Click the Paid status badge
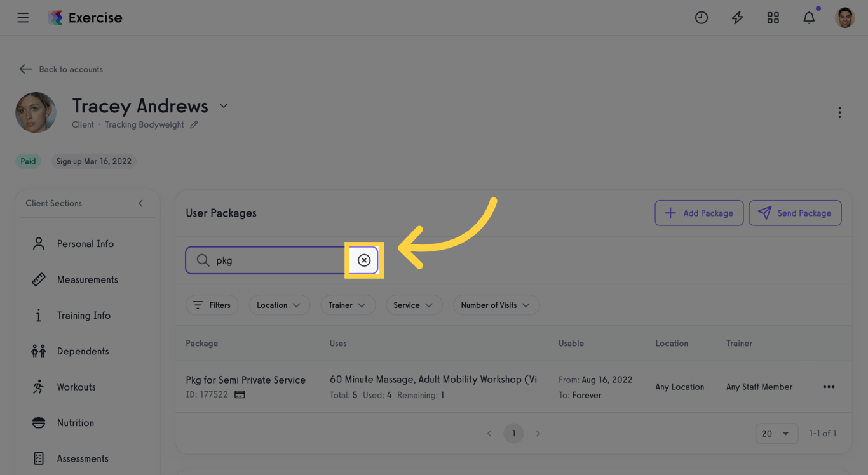The height and width of the screenshot is (475, 868). (x=28, y=161)
